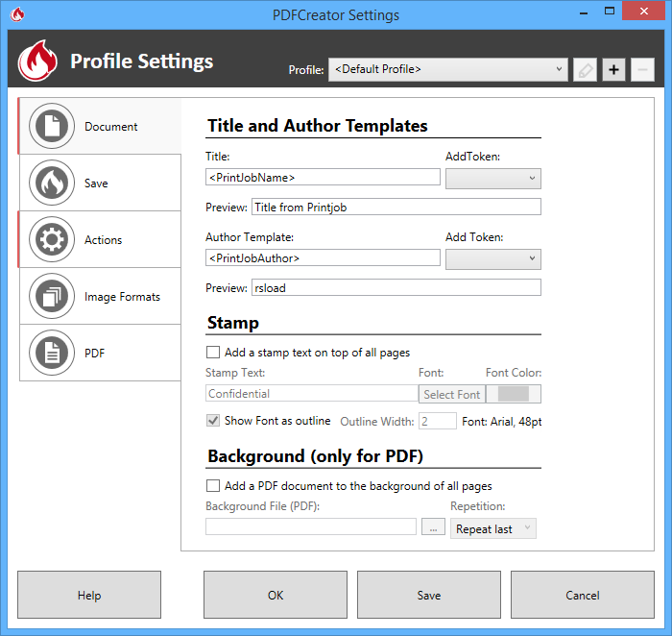Switch to the PDF tab
The width and height of the screenshot is (672, 636).
[100, 353]
